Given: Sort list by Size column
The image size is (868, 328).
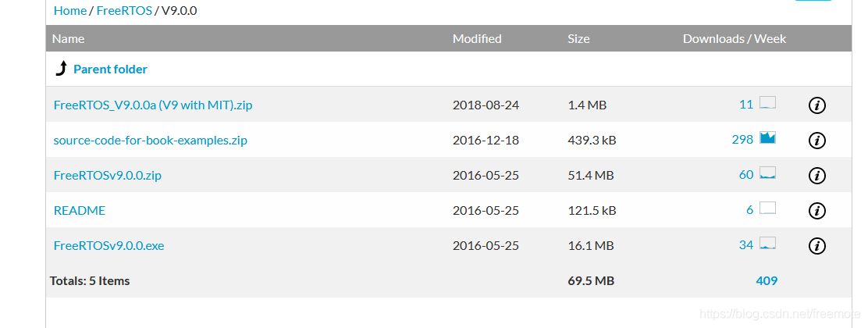Looking at the screenshot, I should click(578, 38).
